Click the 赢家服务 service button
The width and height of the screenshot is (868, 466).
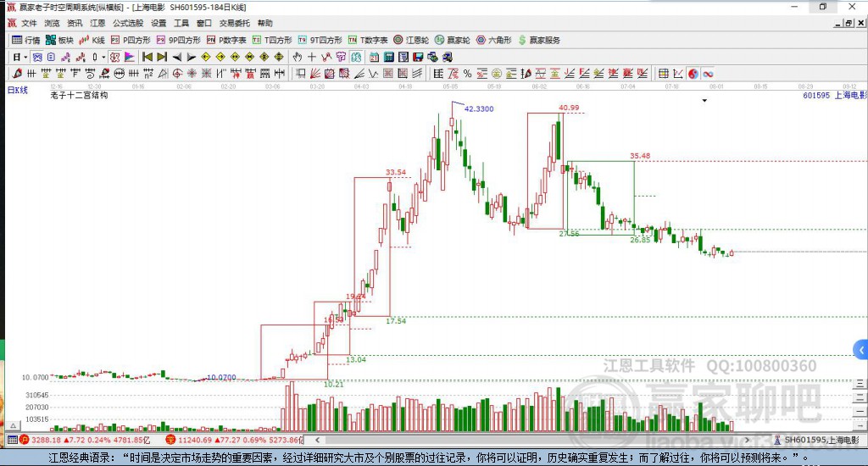[x=539, y=40]
